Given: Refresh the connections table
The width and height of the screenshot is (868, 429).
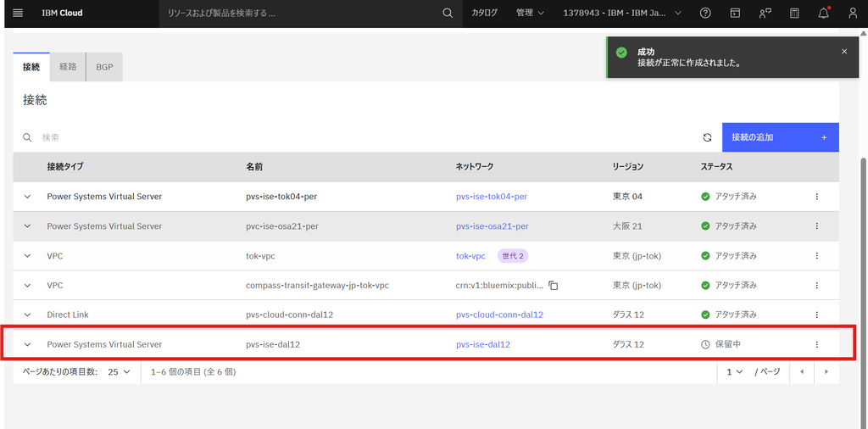Looking at the screenshot, I should [x=707, y=137].
